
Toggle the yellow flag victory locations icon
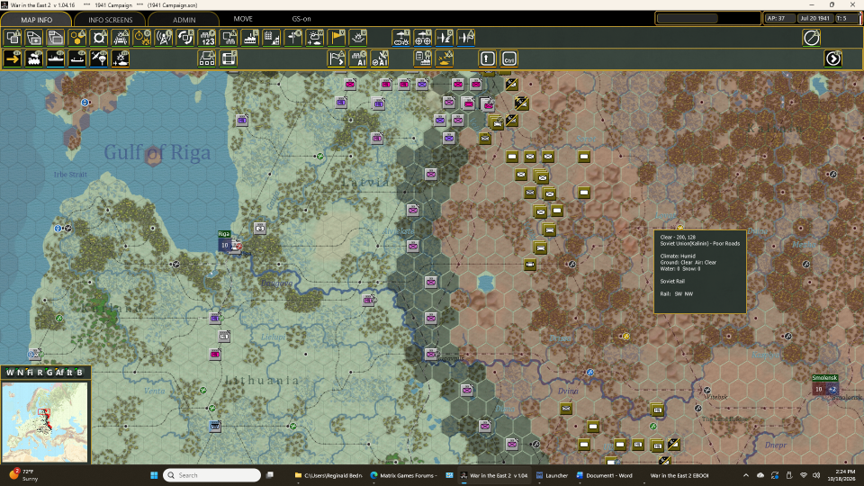tap(337, 37)
